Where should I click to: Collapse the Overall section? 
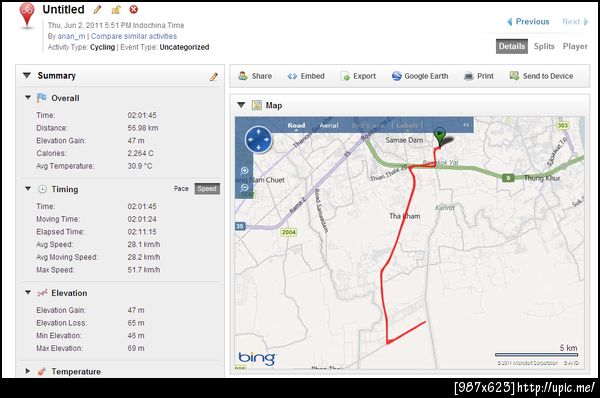[28, 98]
